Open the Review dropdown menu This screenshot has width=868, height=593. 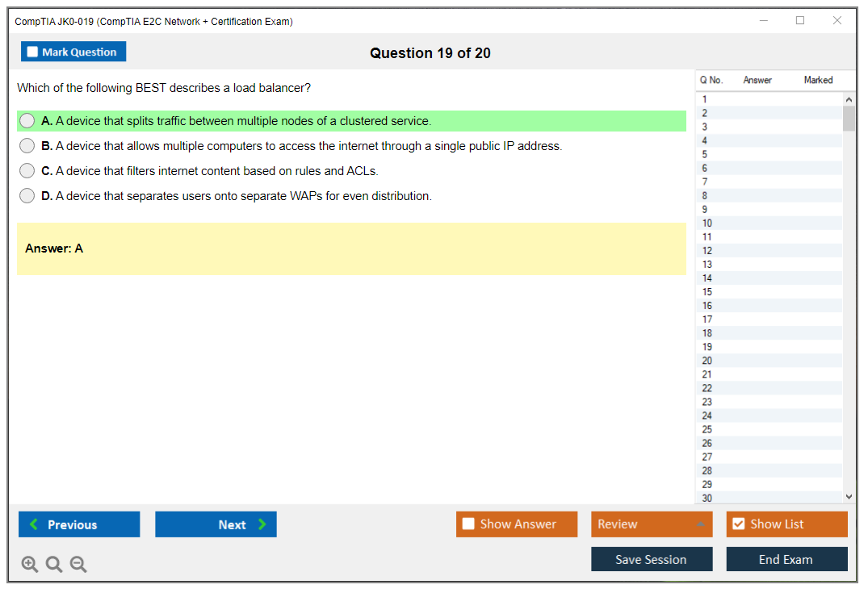[651, 524]
